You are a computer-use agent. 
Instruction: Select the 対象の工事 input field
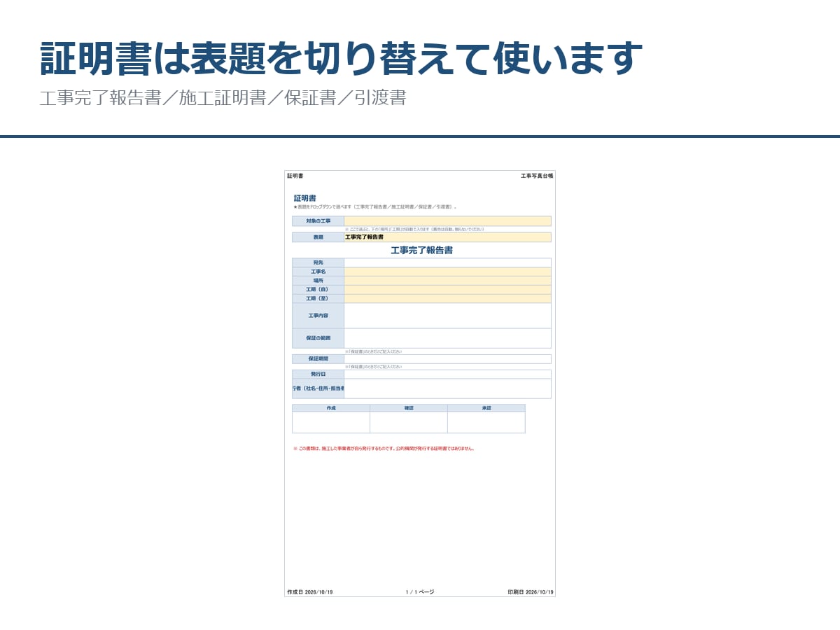pyautogui.click(x=447, y=221)
